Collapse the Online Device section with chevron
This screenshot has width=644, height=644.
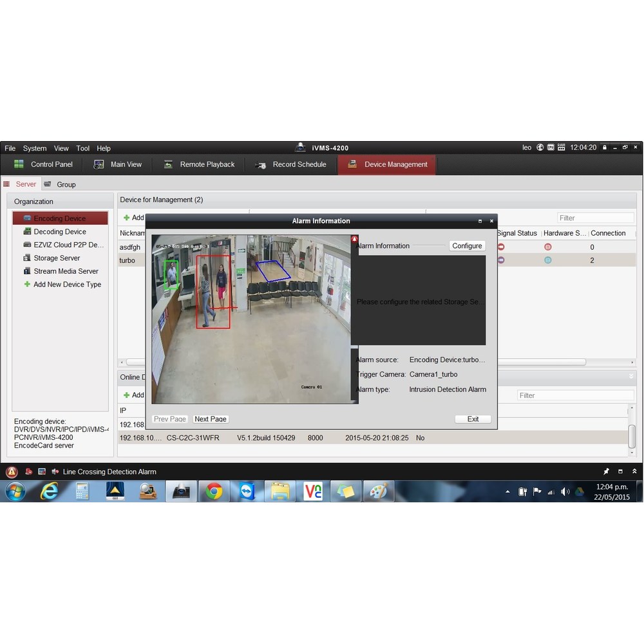click(631, 376)
